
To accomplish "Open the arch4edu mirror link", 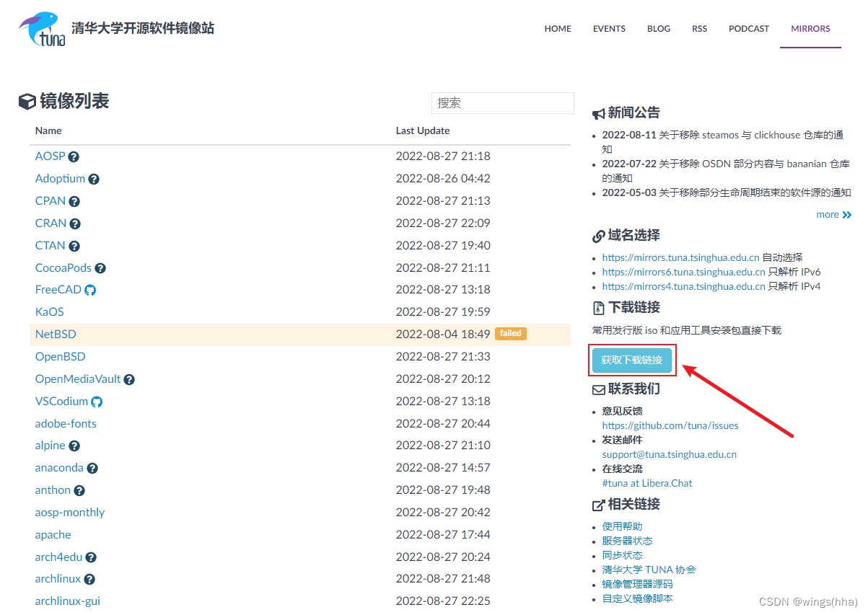I will [x=58, y=557].
